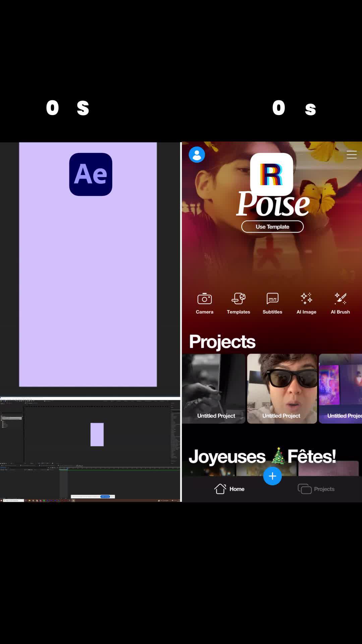Click the Windows taskbar search box
Viewport: 362px width, 644px height.
[x=13, y=500]
